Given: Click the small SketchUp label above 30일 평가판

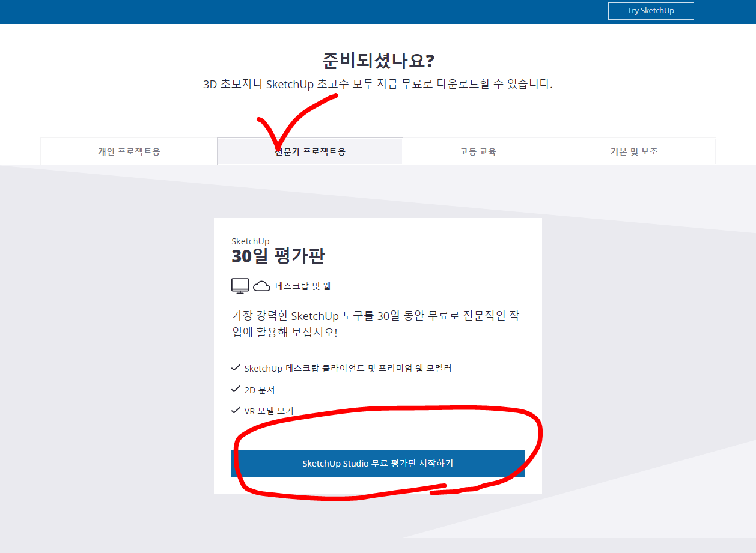Looking at the screenshot, I should (x=251, y=241).
